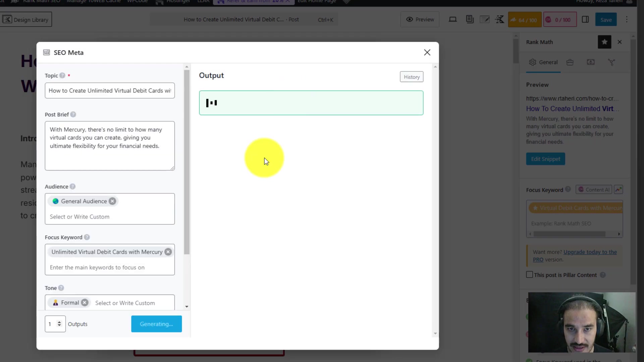Click the Topic text field
The image size is (644, 362).
(110, 90)
